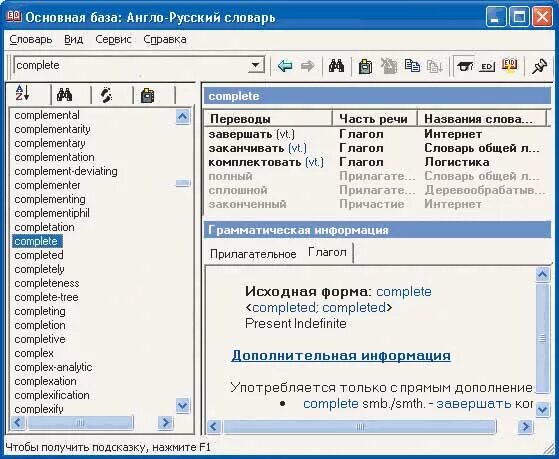Select 'completed' in the word list
This screenshot has height=459, width=559.
pyautogui.click(x=39, y=256)
